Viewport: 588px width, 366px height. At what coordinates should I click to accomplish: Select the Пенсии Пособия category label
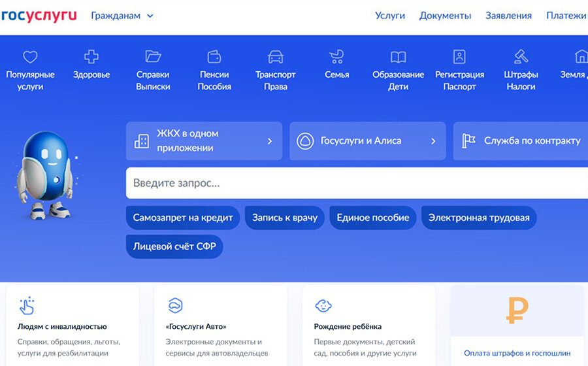pyautogui.click(x=214, y=80)
